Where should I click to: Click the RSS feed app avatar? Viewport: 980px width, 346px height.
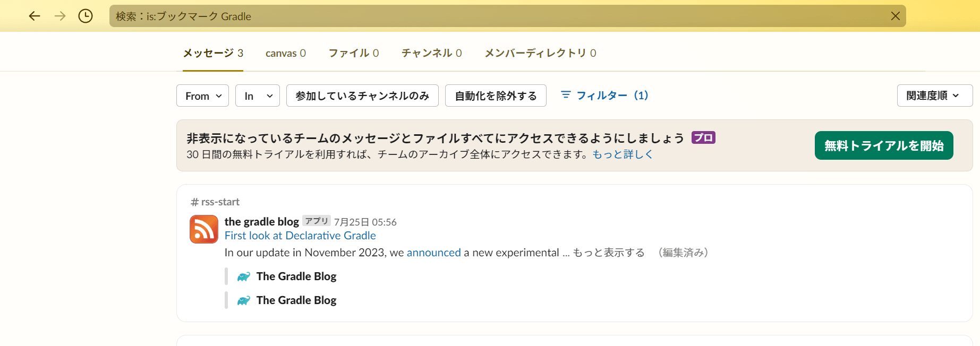204,229
